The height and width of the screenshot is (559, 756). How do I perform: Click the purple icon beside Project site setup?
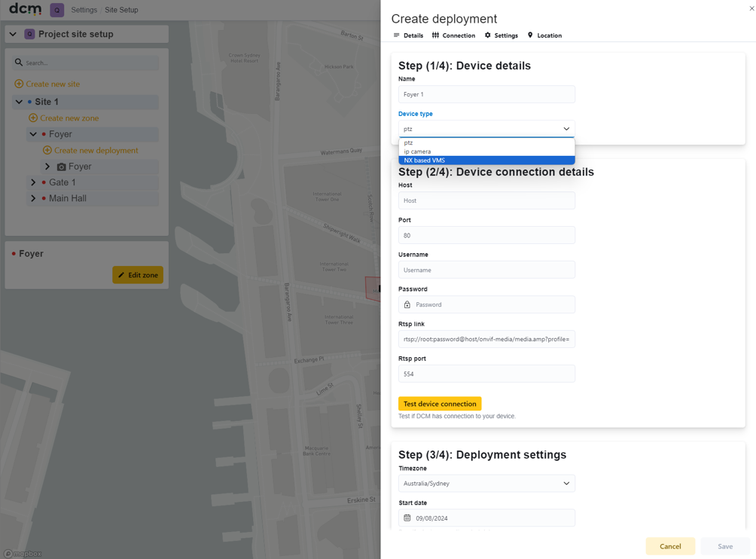pos(29,34)
